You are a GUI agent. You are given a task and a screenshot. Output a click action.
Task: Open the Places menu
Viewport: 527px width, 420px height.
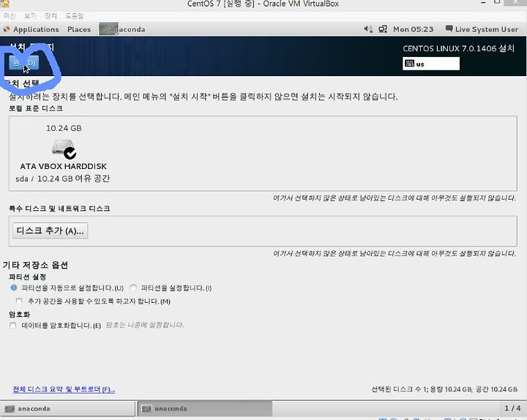(79, 29)
